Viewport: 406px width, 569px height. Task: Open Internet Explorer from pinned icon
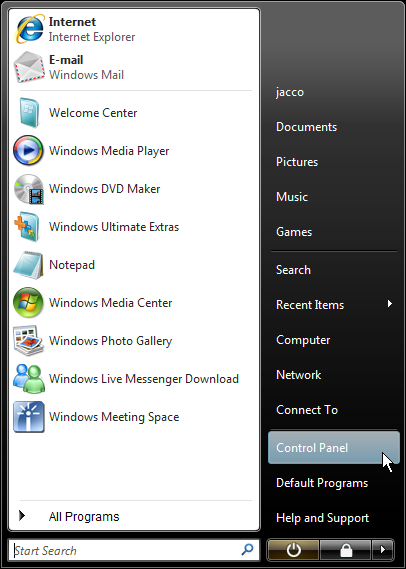(29, 29)
